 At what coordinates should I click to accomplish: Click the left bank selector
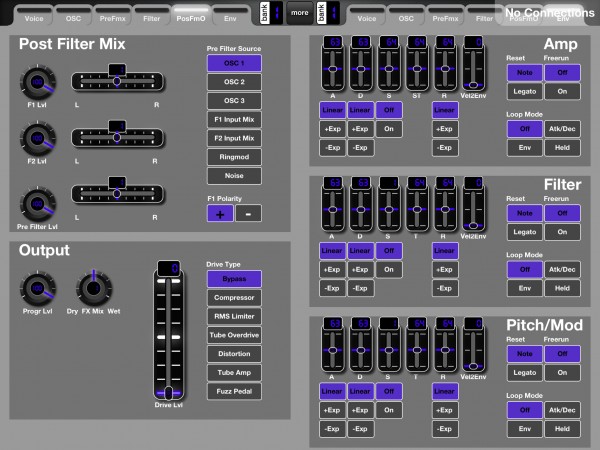(271, 13)
